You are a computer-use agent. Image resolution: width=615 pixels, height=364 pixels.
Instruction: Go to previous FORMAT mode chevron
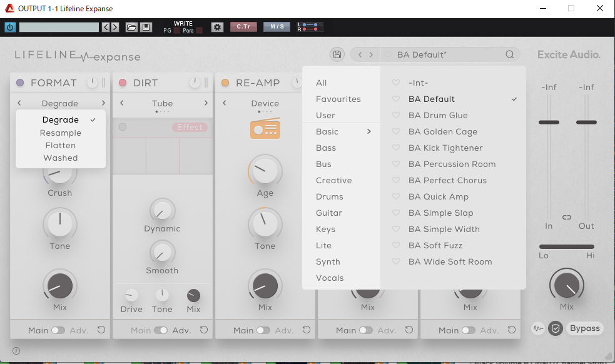(19, 103)
